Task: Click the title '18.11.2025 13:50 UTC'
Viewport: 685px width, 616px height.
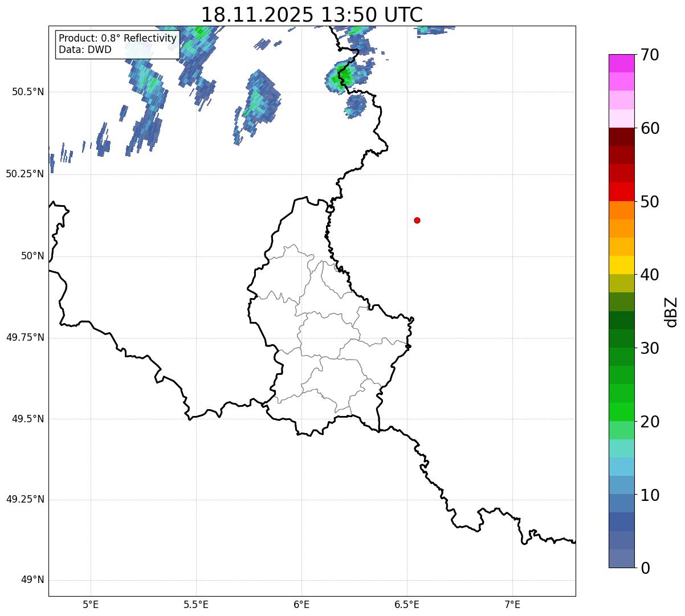Action: coord(312,14)
